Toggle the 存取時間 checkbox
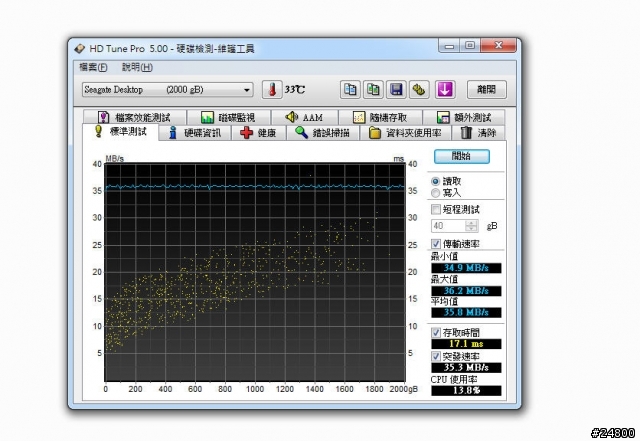 (x=436, y=332)
